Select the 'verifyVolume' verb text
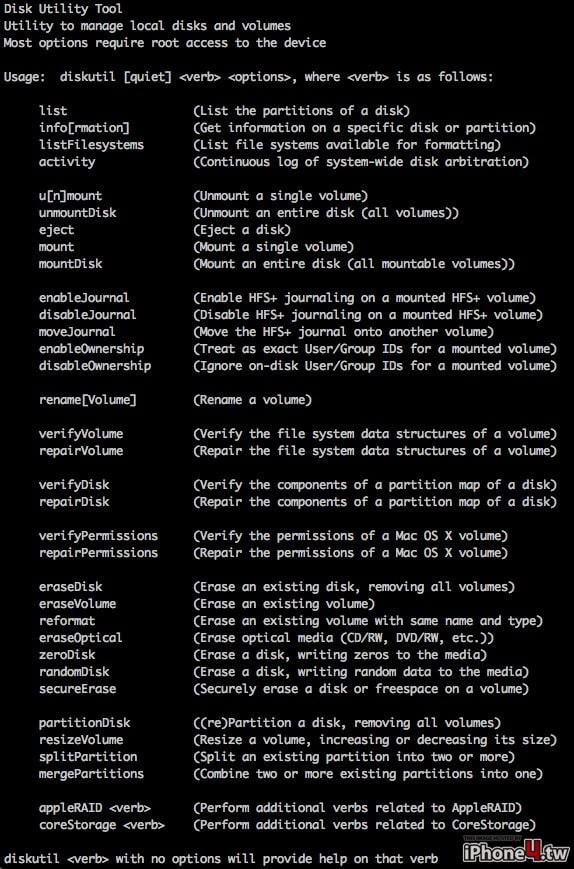This screenshot has width=574, height=869. [x=81, y=434]
